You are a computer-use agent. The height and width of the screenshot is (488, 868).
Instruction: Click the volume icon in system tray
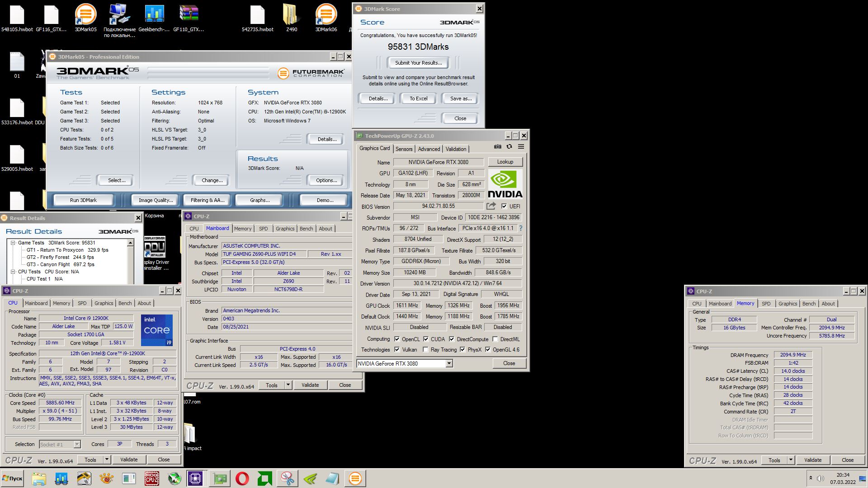(821, 479)
